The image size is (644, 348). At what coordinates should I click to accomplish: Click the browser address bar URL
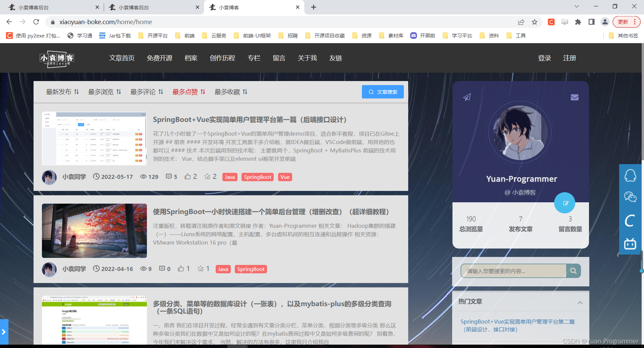tap(106, 22)
